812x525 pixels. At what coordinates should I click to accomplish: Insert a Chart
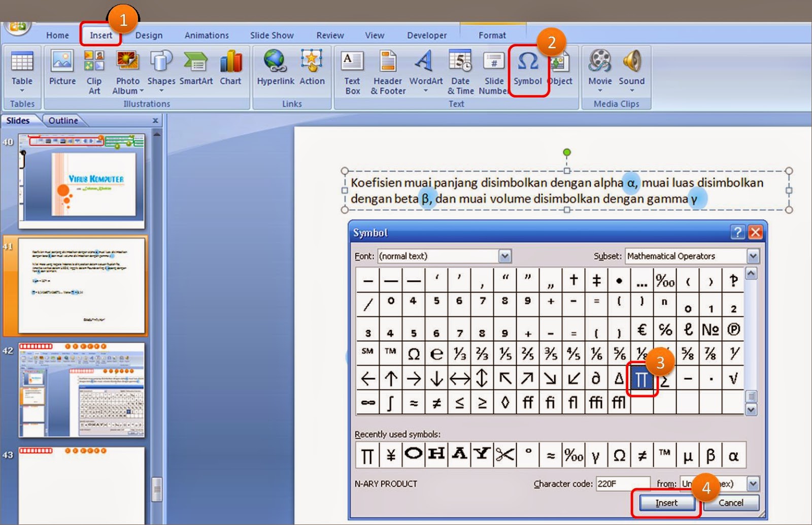point(231,69)
